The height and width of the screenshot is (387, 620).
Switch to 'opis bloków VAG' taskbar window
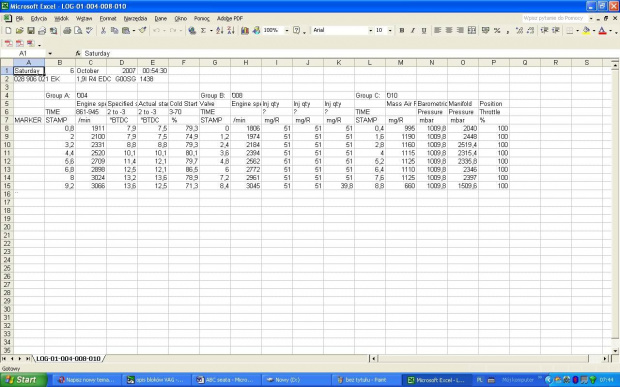click(x=156, y=380)
